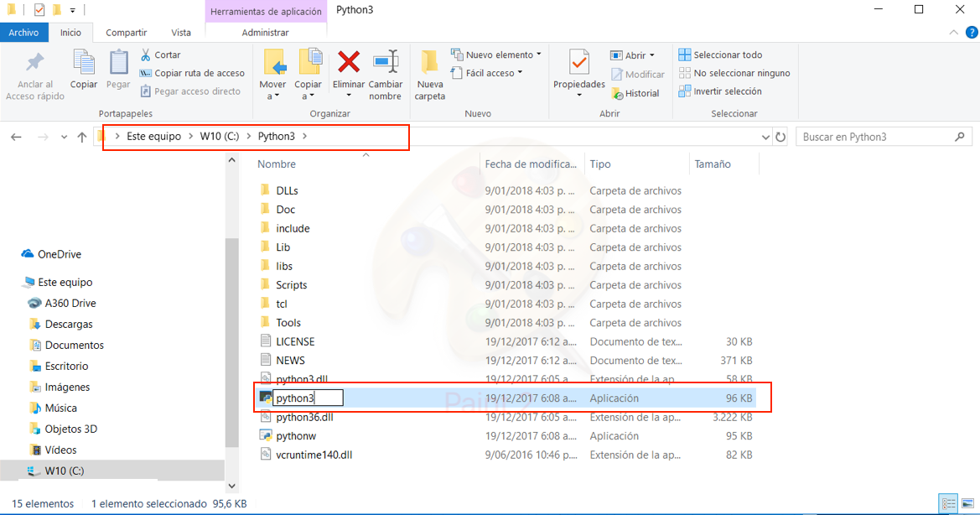Select the Scripts folder
This screenshot has width=980, height=515.
[x=291, y=285]
